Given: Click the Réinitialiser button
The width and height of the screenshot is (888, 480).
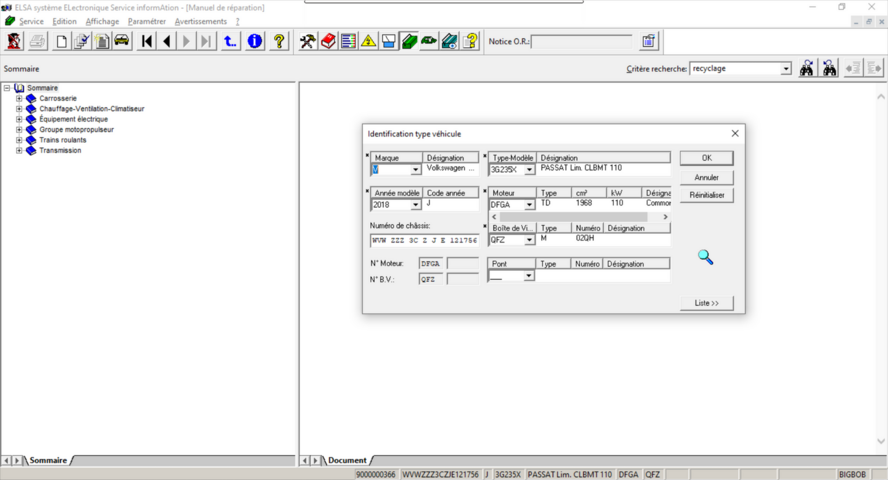Looking at the screenshot, I should click(x=707, y=195).
